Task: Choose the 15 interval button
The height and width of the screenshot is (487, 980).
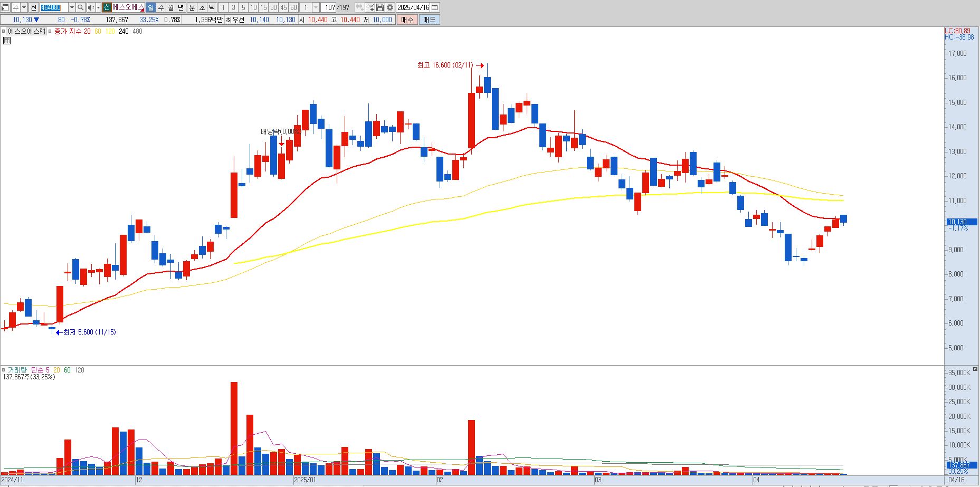Action: [263, 7]
